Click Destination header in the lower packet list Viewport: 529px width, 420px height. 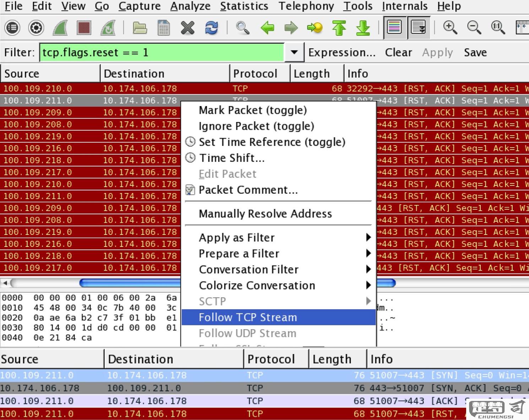tap(174, 359)
